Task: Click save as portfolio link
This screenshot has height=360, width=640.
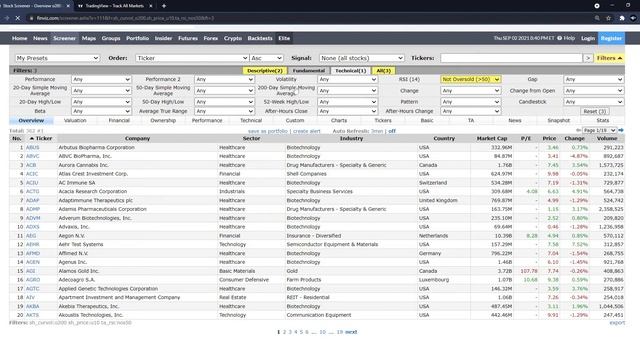Action: point(267,131)
